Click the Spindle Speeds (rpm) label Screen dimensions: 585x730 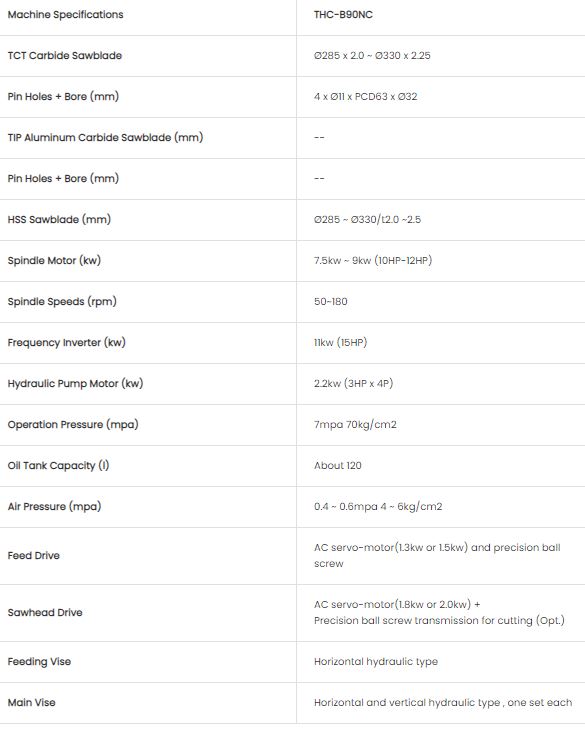click(62, 302)
